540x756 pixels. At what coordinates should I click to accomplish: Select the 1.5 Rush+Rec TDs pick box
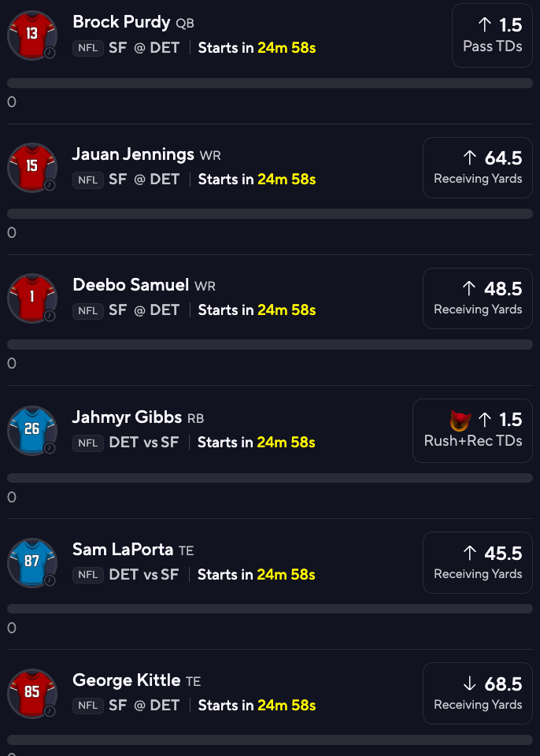[x=472, y=431]
